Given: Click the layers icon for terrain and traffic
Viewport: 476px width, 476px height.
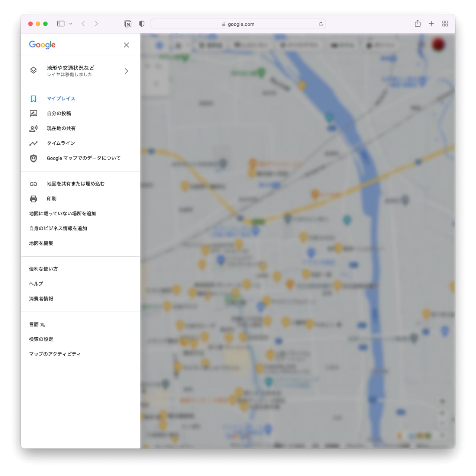Looking at the screenshot, I should [x=33, y=70].
